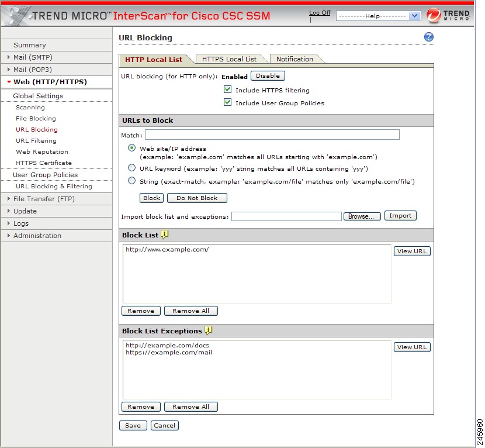The image size is (485, 448).
Task: Click the Save button
Action: pos(133,426)
